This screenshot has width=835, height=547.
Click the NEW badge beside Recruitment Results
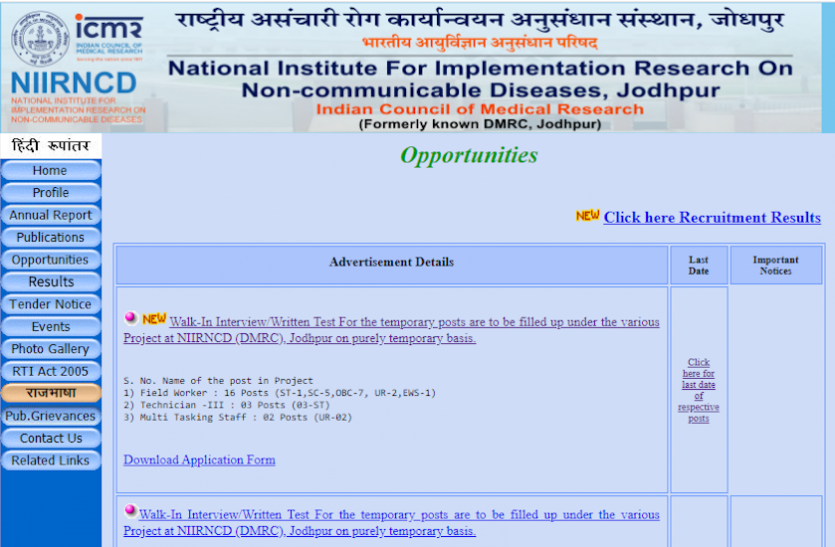(x=587, y=216)
